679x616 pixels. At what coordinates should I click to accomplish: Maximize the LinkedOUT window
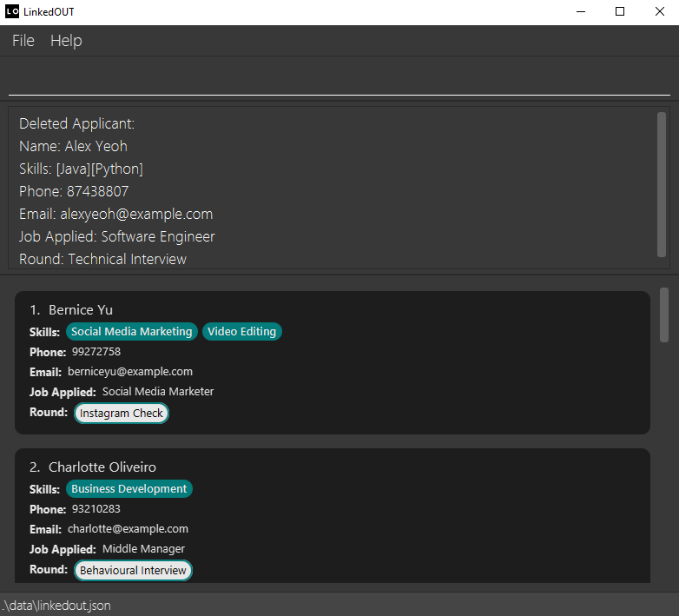click(x=619, y=12)
